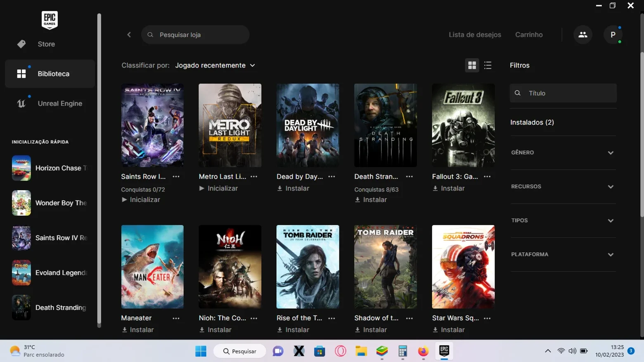The image size is (644, 362).
Task: Open the profile P avatar
Action: pos(613,35)
